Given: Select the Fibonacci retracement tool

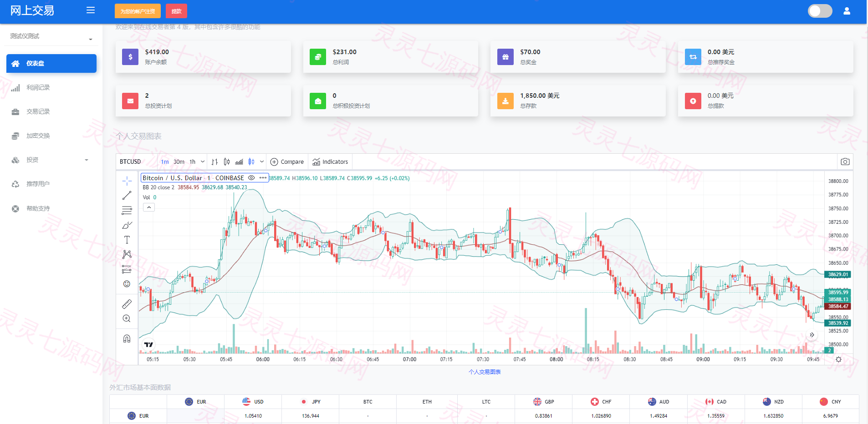Looking at the screenshot, I should pyautogui.click(x=127, y=210).
